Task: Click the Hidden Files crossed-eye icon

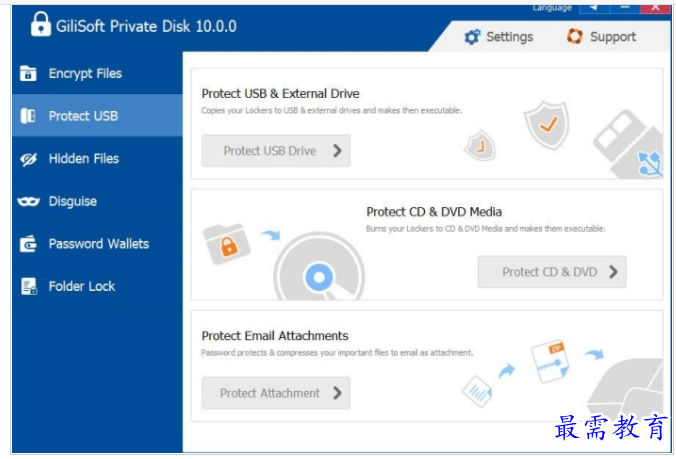Action: [x=28, y=159]
